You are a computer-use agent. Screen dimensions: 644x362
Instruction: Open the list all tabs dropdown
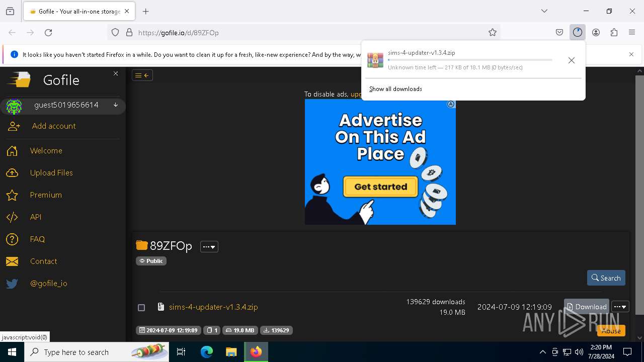click(544, 11)
